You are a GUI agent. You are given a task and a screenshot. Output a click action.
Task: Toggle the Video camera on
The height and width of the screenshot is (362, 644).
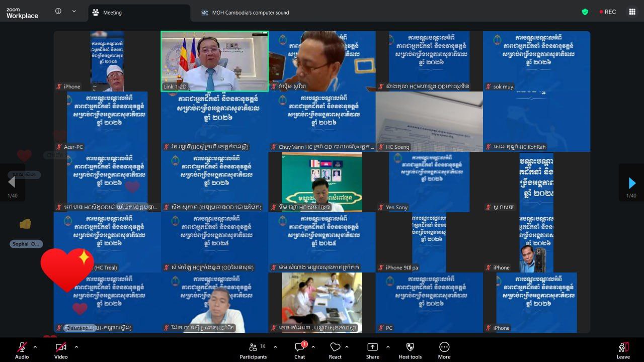click(61, 350)
